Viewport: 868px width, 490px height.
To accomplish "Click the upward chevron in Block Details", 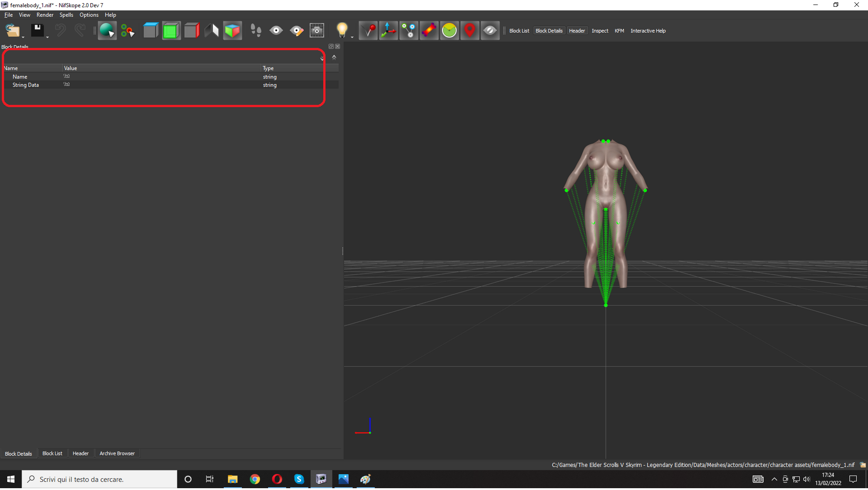I will click(334, 57).
